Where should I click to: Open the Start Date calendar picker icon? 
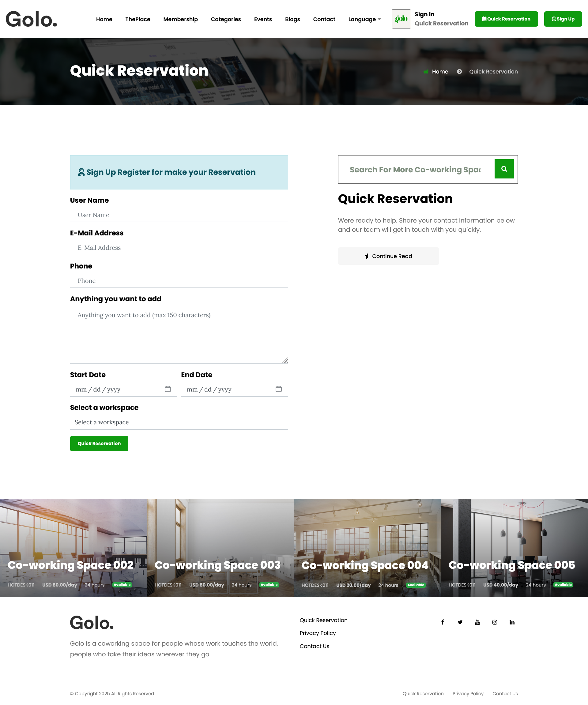point(168,389)
